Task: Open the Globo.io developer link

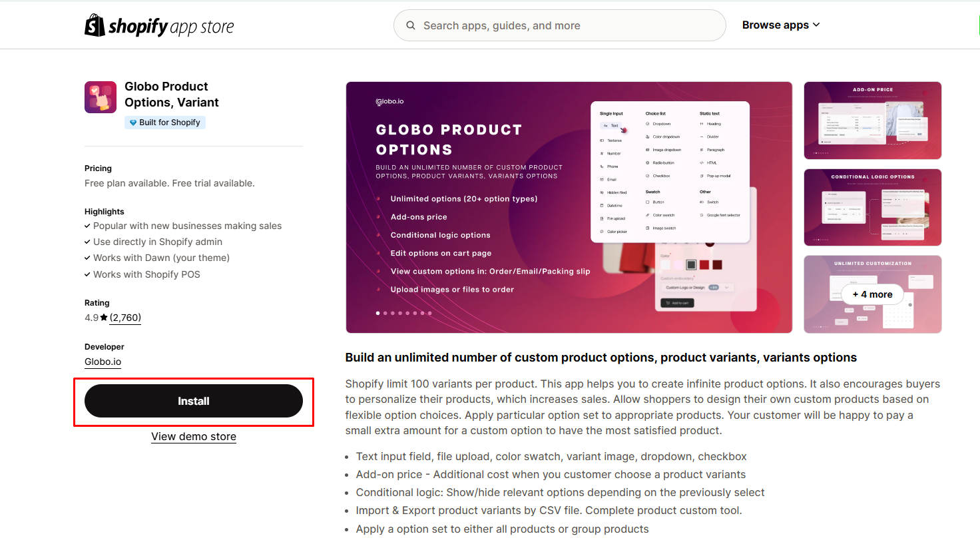Action: pyautogui.click(x=102, y=362)
